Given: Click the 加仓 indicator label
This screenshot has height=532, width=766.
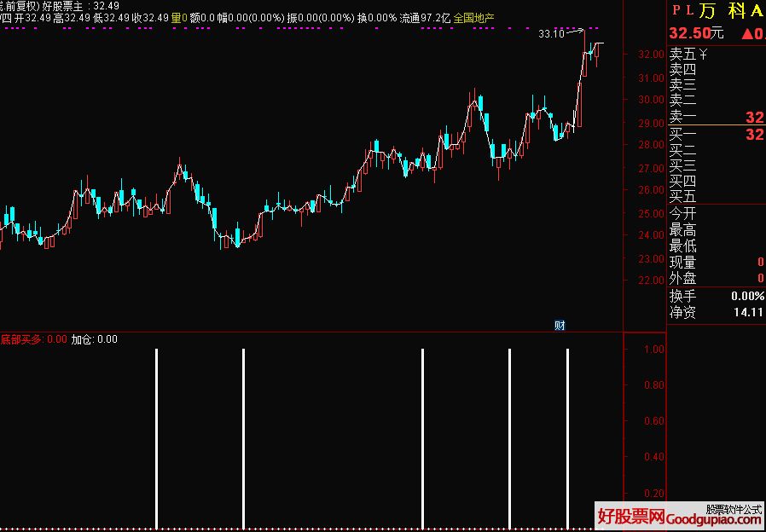Looking at the screenshot, I should point(83,339).
